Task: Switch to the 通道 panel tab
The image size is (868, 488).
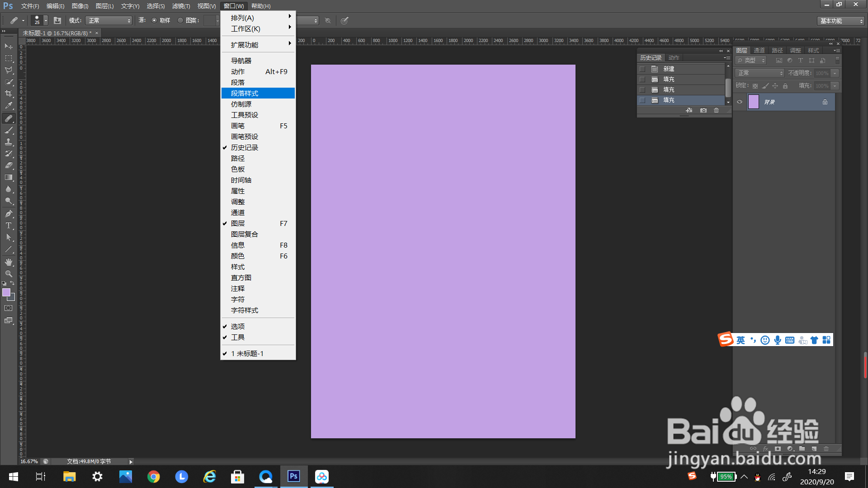Action: pos(759,50)
